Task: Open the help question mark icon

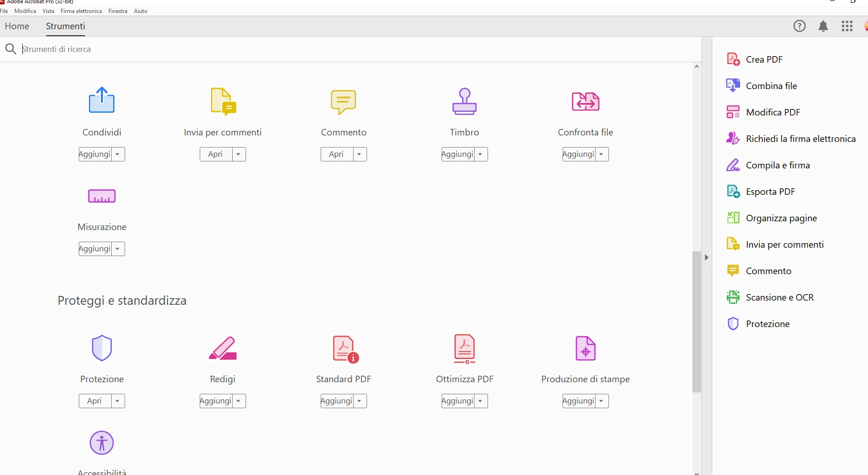Action: point(799,26)
